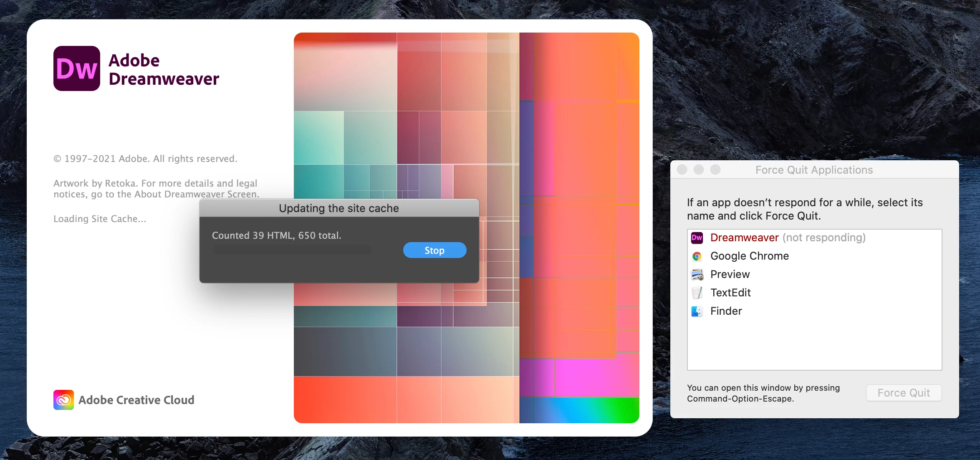Close the Force Quit Applications window
Image resolution: width=980 pixels, height=460 pixels.
click(x=682, y=169)
